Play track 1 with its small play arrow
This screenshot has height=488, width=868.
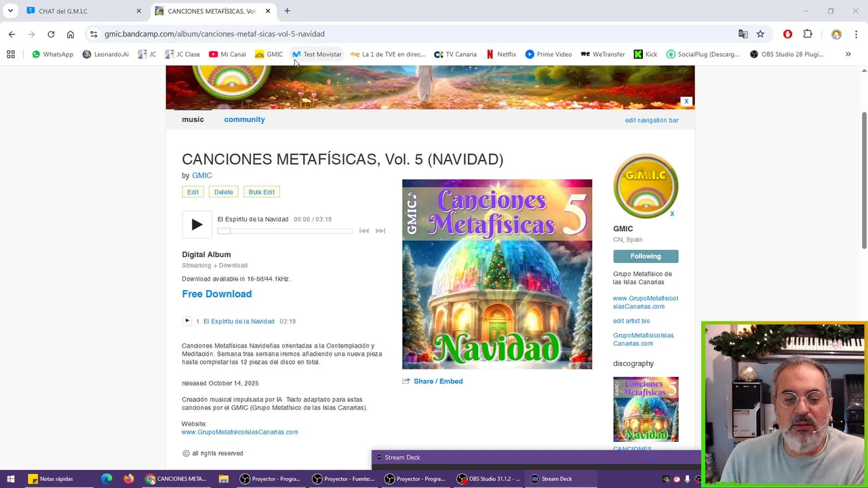point(187,321)
